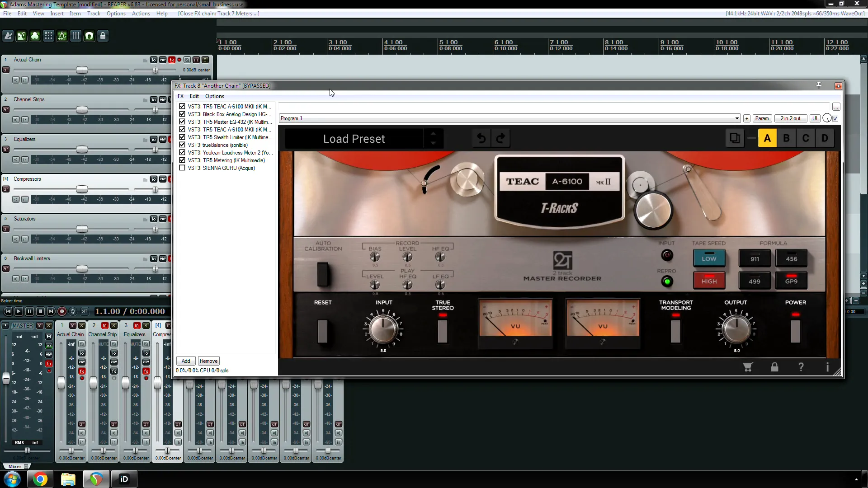
Task: Toggle the locking padlock toolbar icon
Action: pyautogui.click(x=103, y=36)
